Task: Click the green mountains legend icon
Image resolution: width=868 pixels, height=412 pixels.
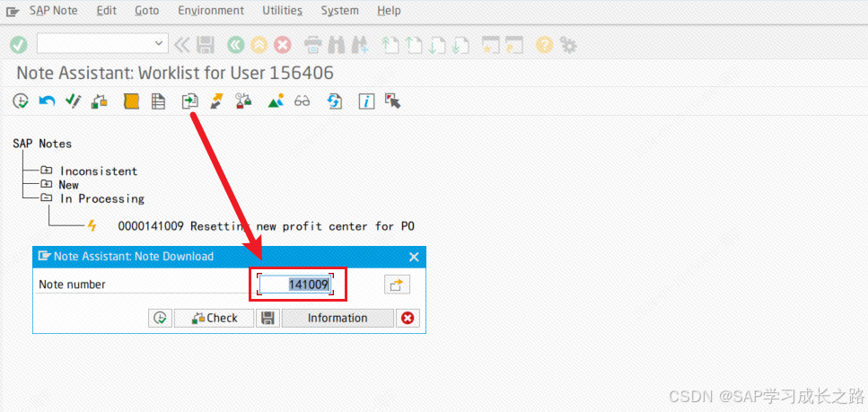Action: point(276,101)
